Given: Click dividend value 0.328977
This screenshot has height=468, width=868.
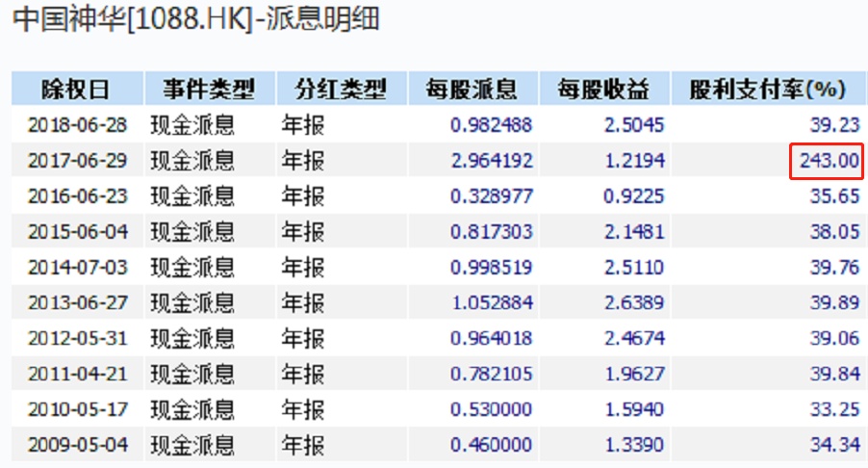Looking at the screenshot, I should [492, 195].
